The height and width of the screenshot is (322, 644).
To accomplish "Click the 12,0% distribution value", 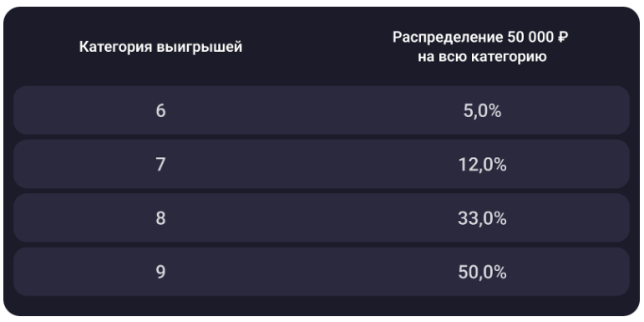I will 482,165.
